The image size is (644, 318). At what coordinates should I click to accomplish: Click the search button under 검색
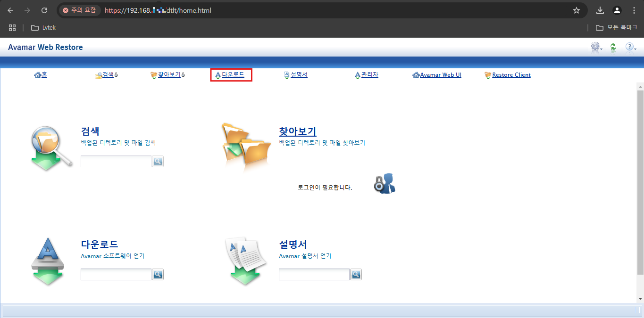[x=158, y=162]
